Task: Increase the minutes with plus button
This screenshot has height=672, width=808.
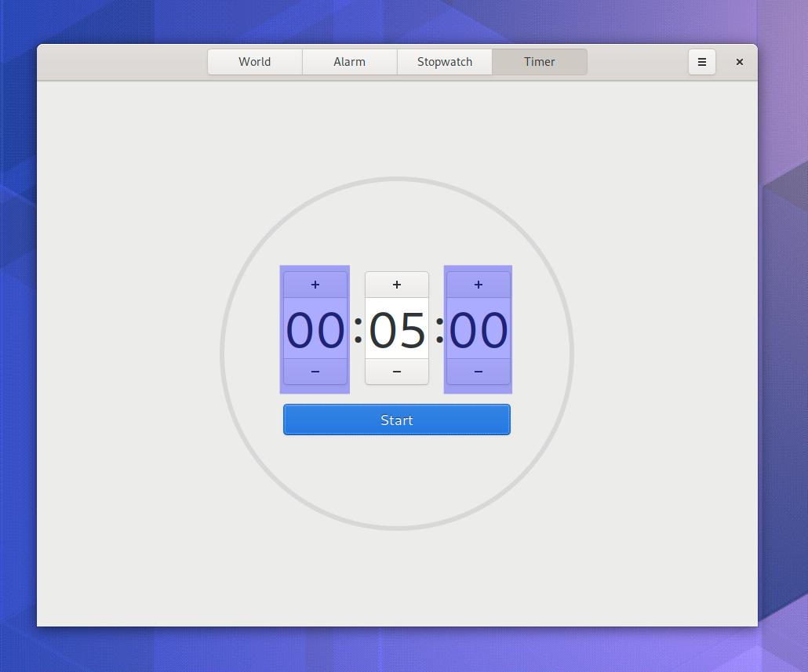Action: click(397, 285)
